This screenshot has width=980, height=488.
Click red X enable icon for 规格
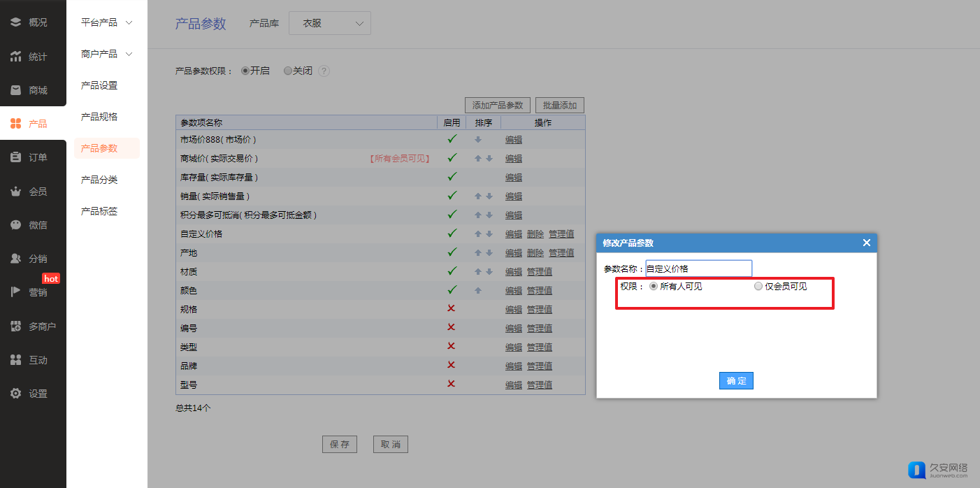(x=451, y=308)
